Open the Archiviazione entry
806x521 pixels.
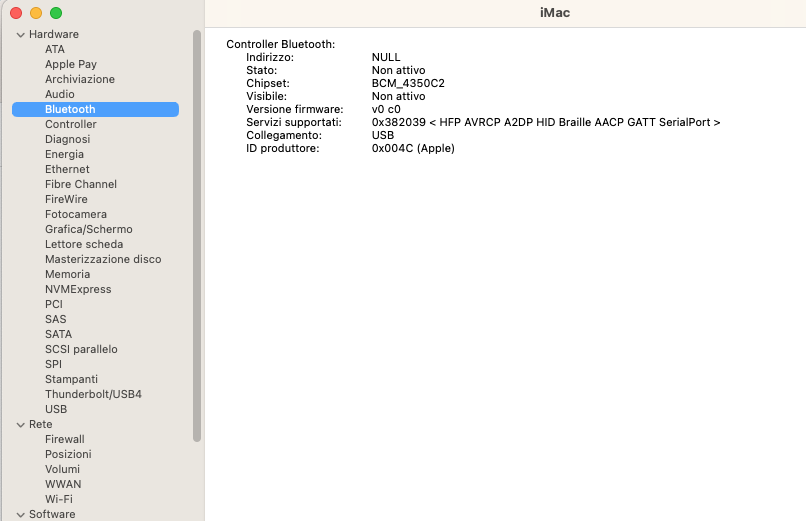tap(80, 79)
